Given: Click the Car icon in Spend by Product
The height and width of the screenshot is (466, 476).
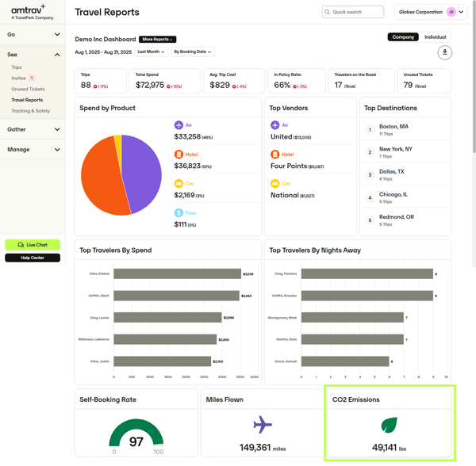Looking at the screenshot, I should point(178,184).
